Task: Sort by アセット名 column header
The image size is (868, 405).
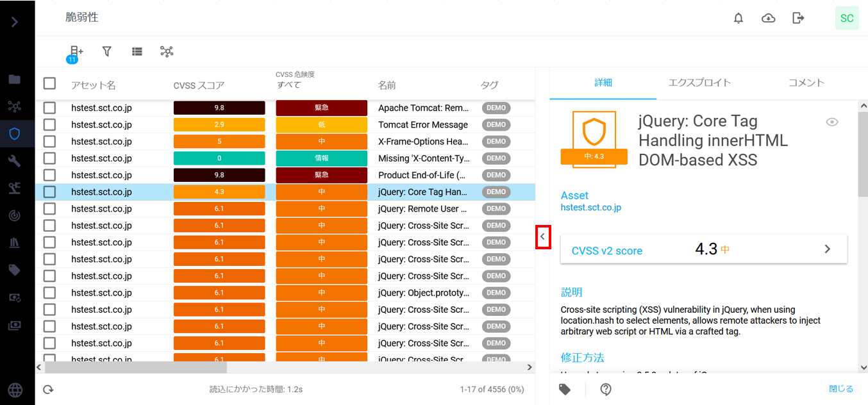Action: [x=94, y=85]
